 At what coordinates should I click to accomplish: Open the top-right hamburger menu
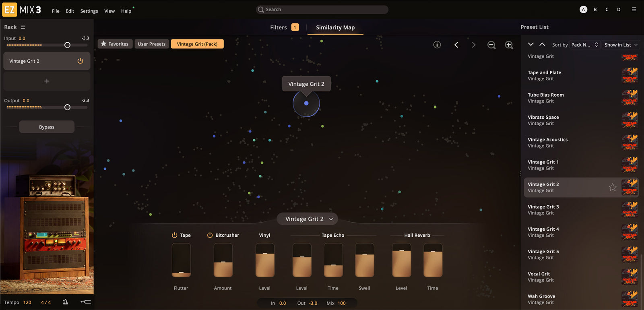(x=634, y=9)
